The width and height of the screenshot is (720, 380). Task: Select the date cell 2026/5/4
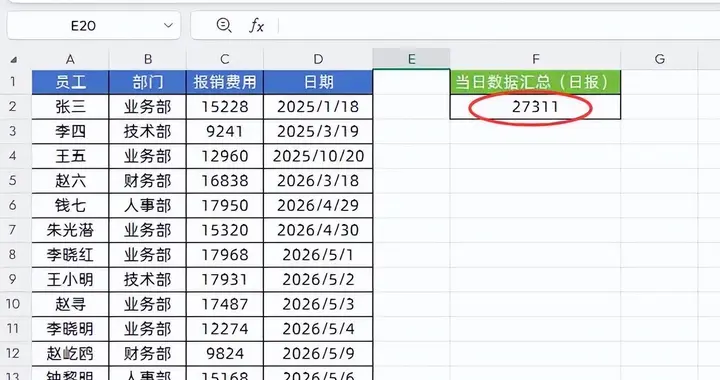[318, 329]
